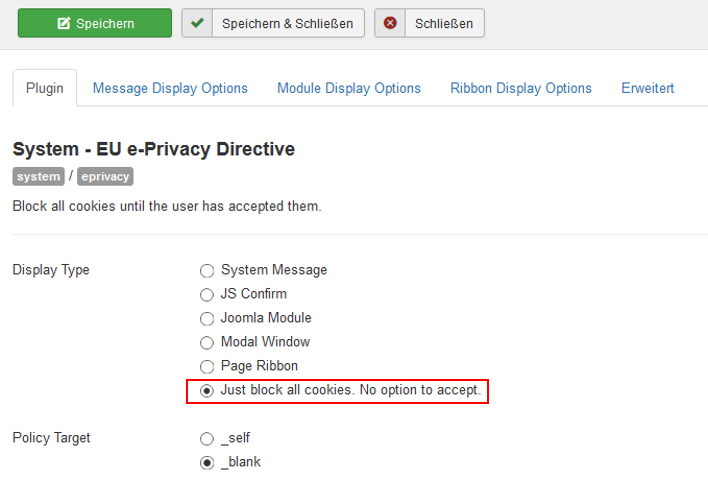Choose the JS Confirm radio option

(207, 294)
